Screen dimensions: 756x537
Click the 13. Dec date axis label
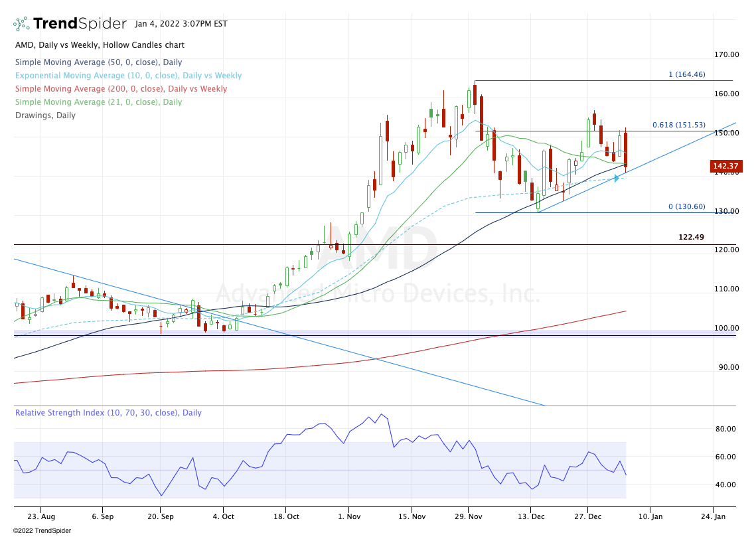click(x=531, y=516)
